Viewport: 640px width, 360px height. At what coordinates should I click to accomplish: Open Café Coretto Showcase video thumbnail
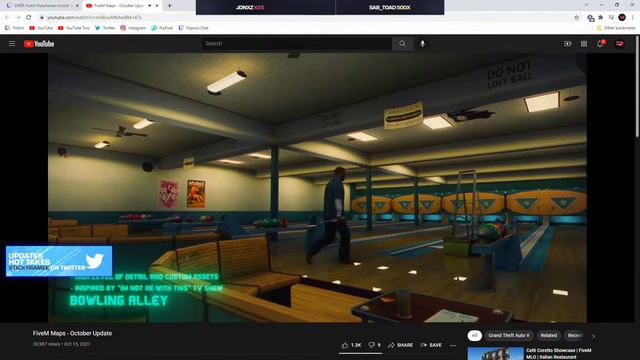tap(495, 353)
